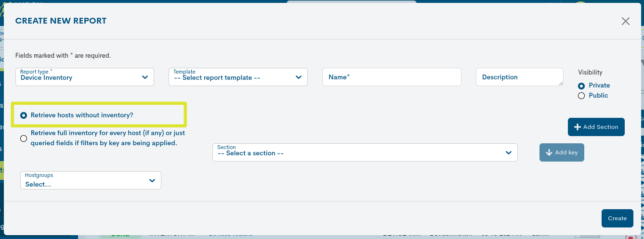Open the Report type dropdown

85,77
